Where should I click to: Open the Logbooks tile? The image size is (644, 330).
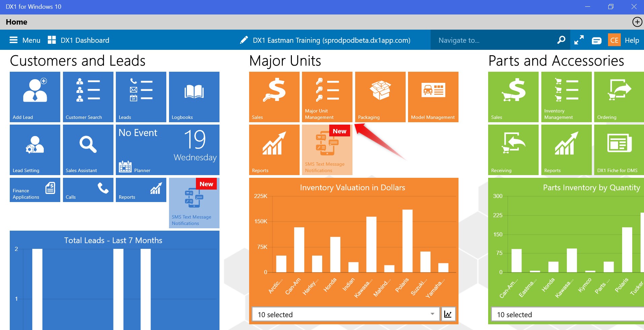pos(194,97)
